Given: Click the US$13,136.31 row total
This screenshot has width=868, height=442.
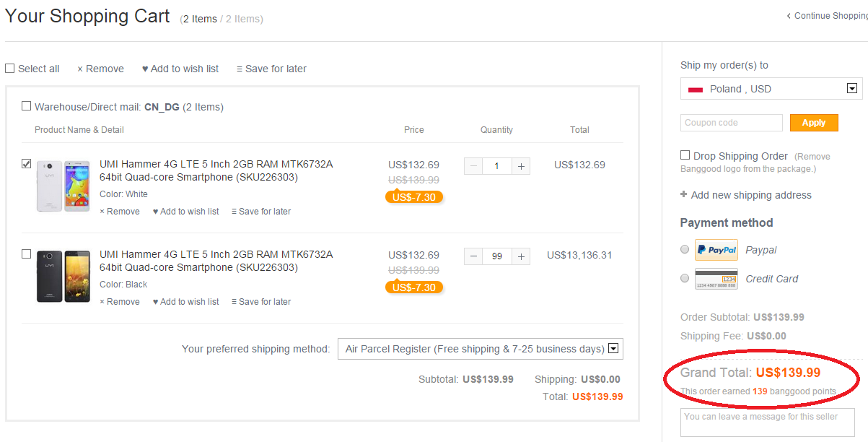Looking at the screenshot, I should click(x=579, y=255).
